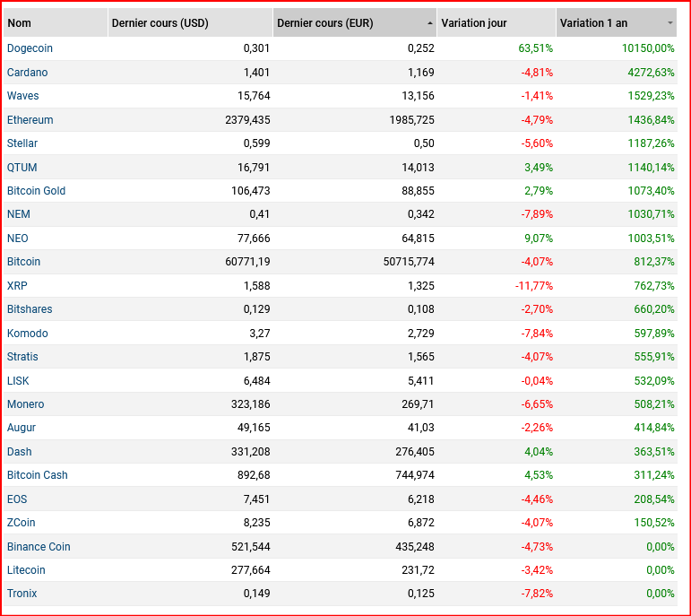The width and height of the screenshot is (691, 616).
Task: Sort by Variation 1 an header
Action: click(x=616, y=23)
